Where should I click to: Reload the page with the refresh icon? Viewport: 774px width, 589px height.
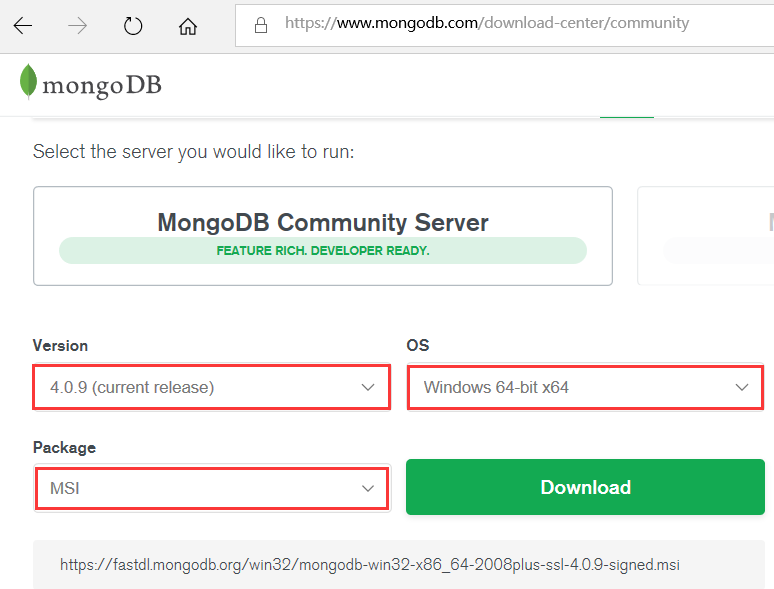[x=133, y=26]
